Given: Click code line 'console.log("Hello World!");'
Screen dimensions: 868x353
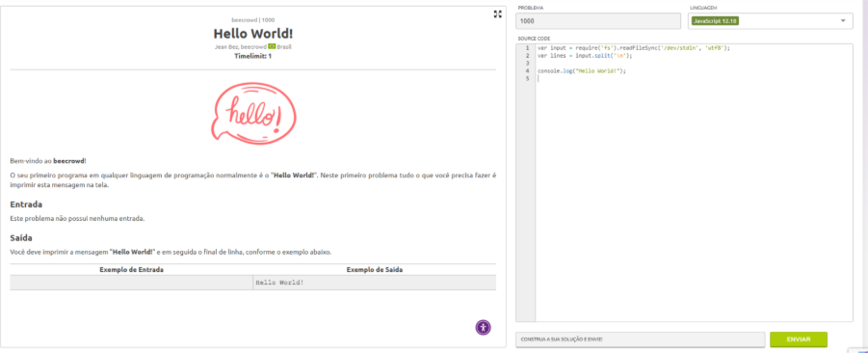Looking at the screenshot, I should point(581,71).
